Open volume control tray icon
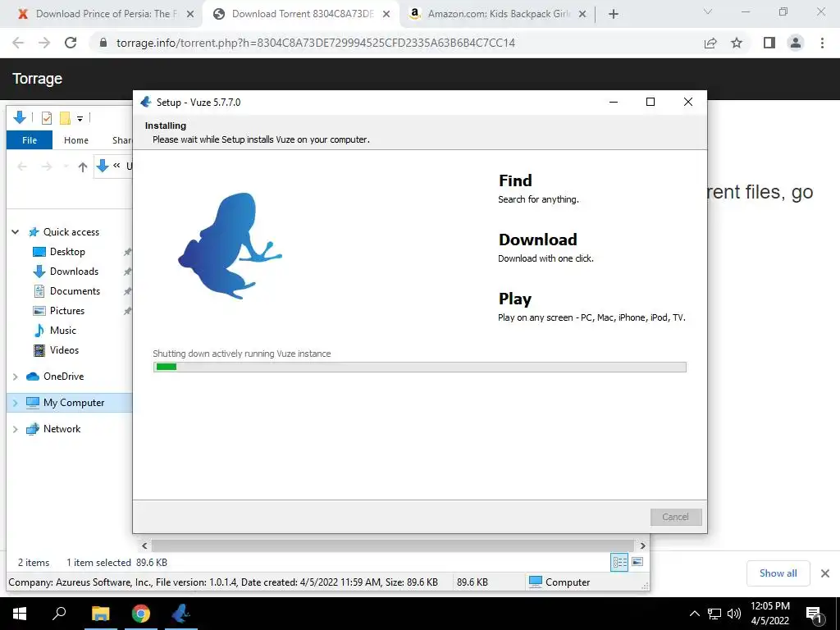The image size is (840, 630). tap(734, 614)
